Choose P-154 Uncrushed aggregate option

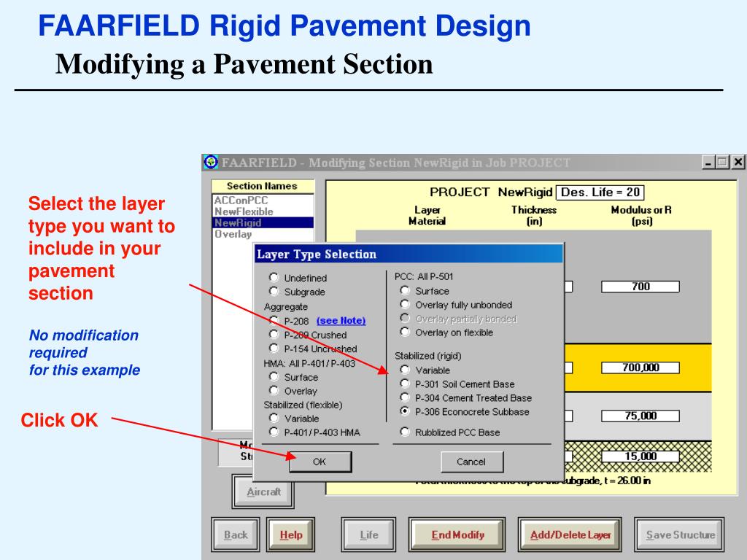274,348
